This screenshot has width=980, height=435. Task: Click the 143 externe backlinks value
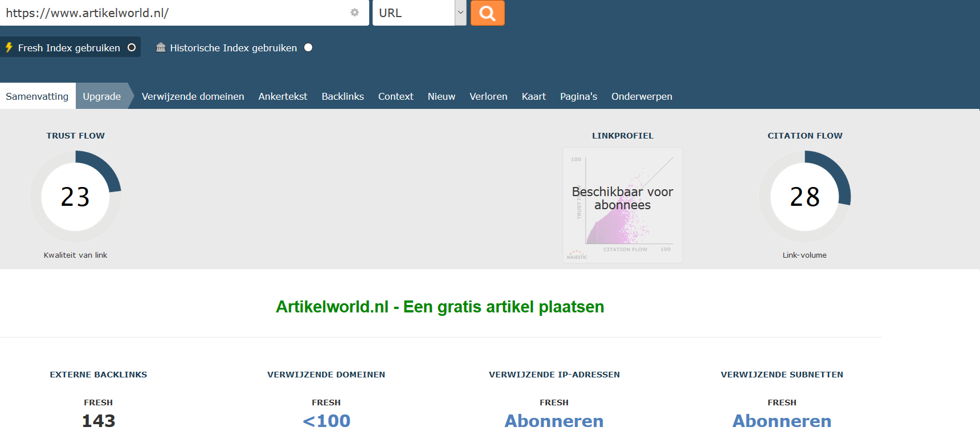pyautogui.click(x=99, y=421)
